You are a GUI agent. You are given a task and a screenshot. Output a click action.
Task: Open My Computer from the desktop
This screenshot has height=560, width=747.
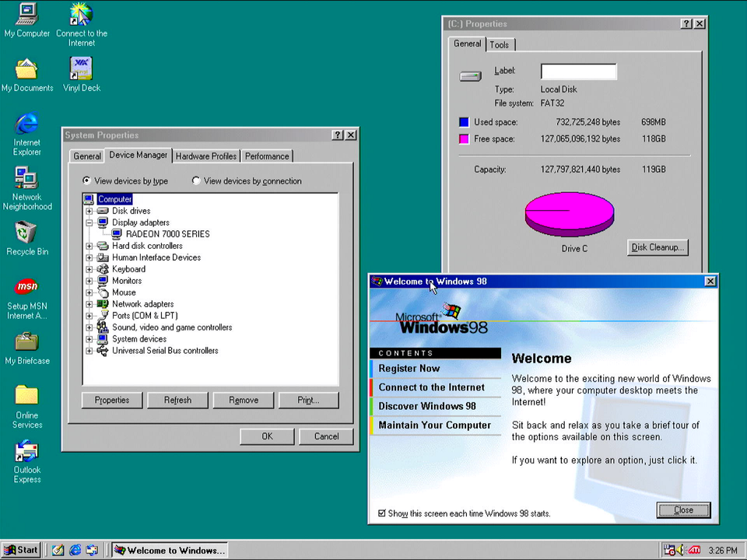(x=26, y=14)
